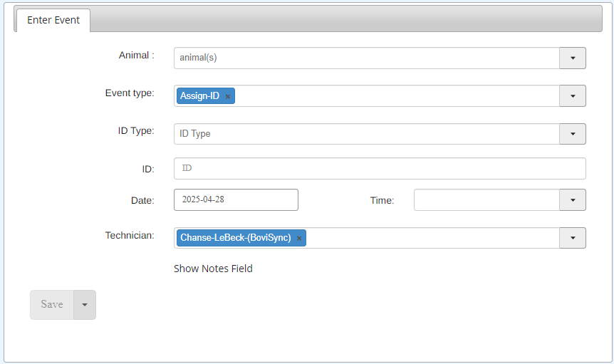Click the ID Type placeholder field
The height and width of the screenshot is (364, 614).
click(x=367, y=134)
